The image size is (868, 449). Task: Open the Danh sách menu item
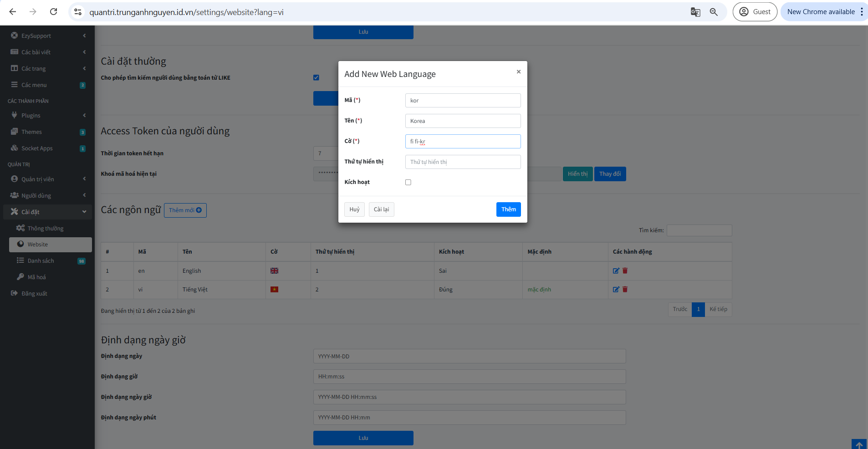[51, 260]
